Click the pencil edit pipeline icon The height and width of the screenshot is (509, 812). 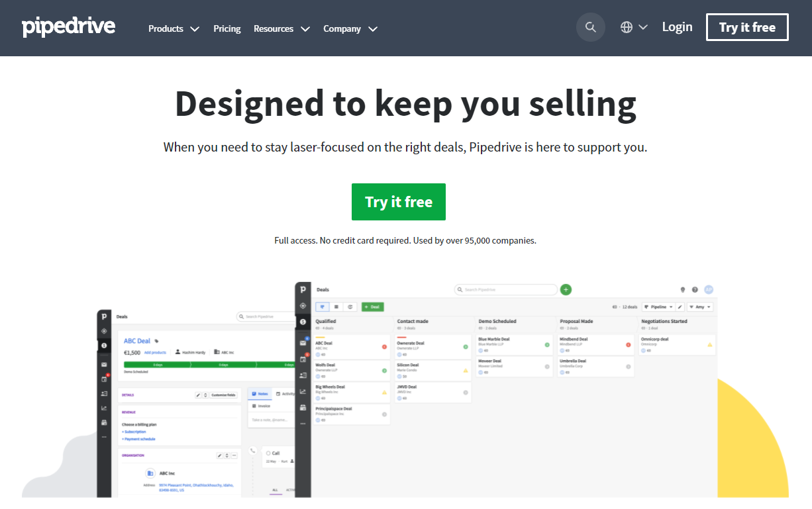tap(680, 307)
